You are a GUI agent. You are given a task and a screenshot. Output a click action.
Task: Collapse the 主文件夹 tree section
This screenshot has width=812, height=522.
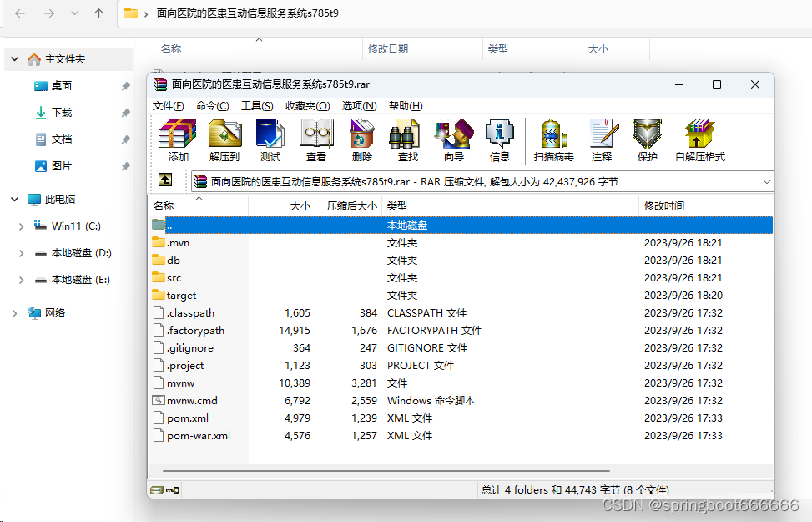(15, 59)
